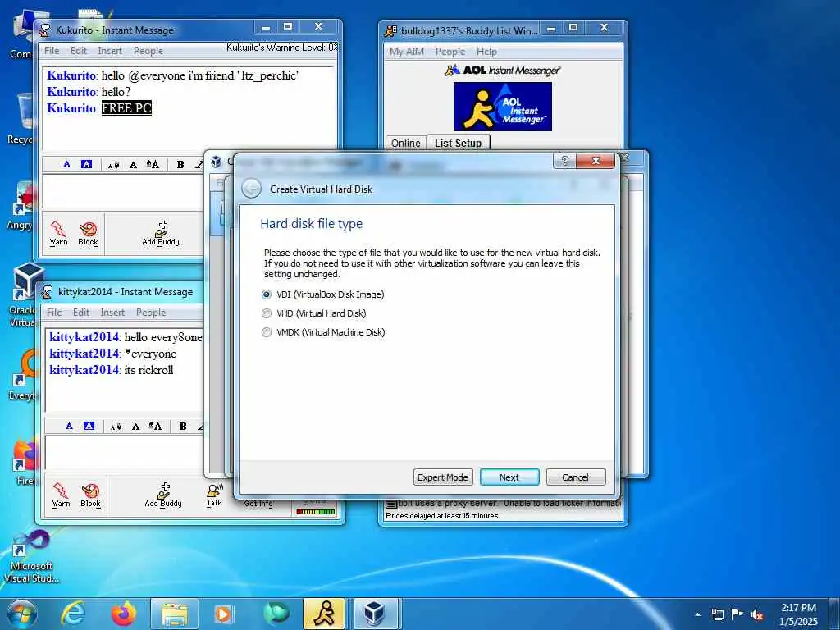Switch to List Setup tab in Buddy List
Viewport: 840px width, 630px height.
[458, 143]
